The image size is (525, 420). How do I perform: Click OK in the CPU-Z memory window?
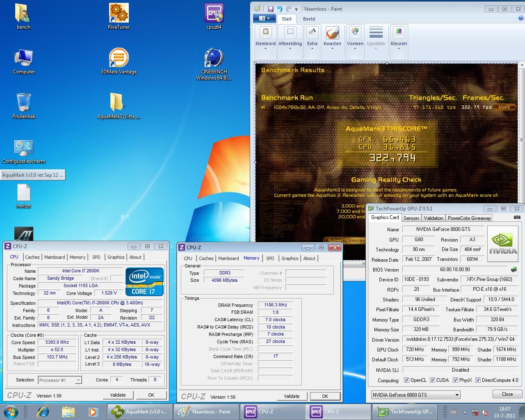(x=325, y=396)
